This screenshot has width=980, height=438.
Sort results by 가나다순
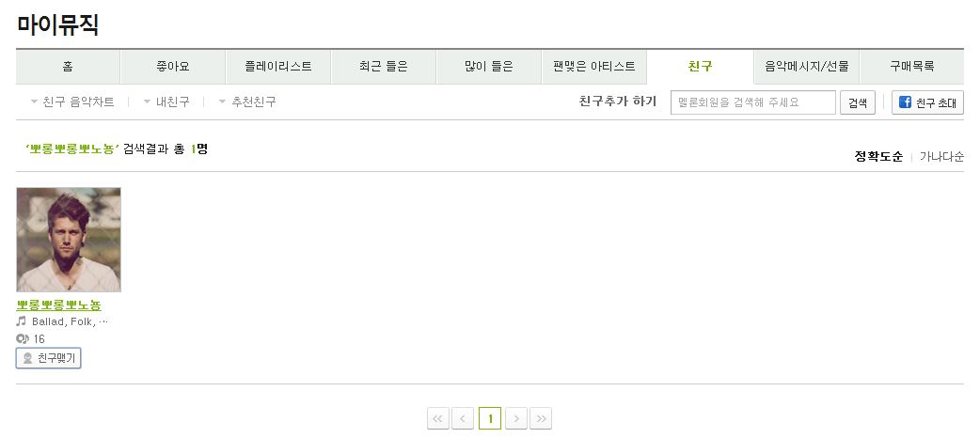[941, 156]
